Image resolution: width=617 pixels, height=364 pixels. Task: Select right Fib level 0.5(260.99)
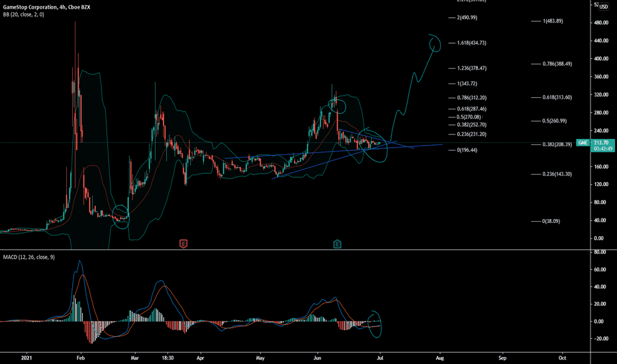555,121
